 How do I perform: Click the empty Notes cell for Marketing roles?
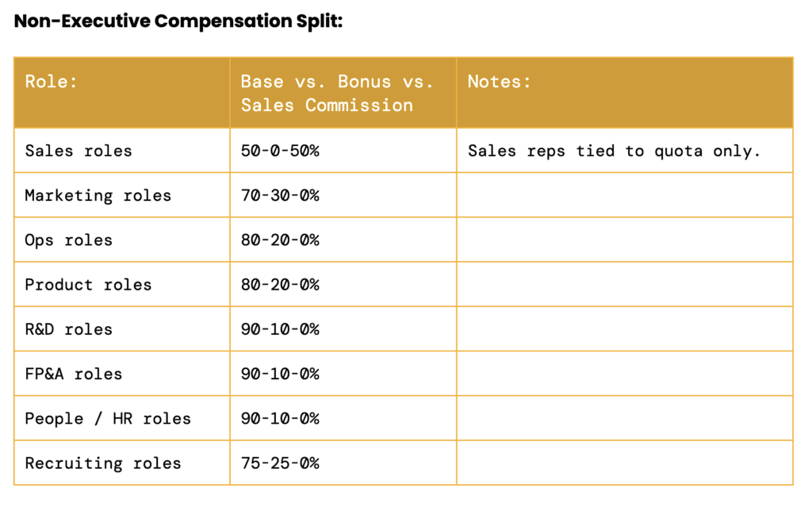pos(624,195)
